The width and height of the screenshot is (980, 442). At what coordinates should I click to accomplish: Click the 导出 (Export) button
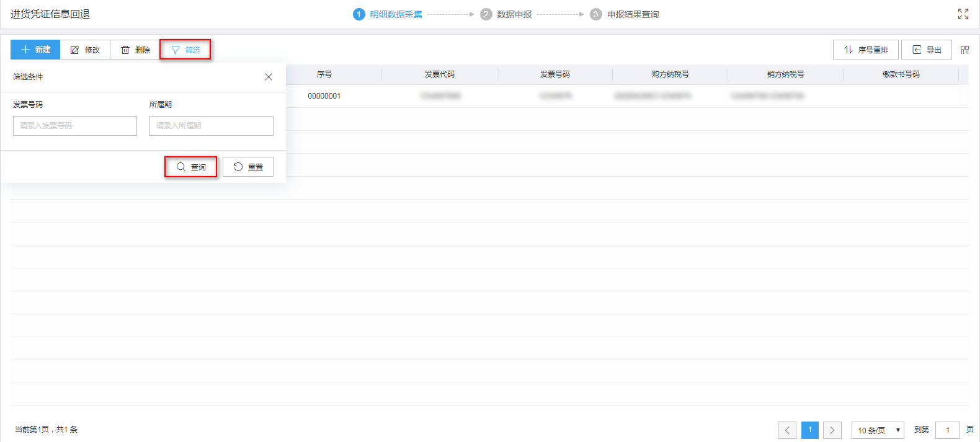926,50
